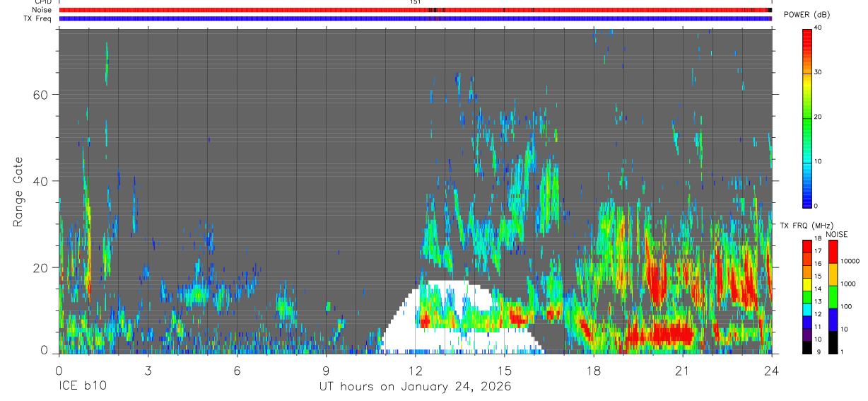Click the "TX Freq" row label at top left
This screenshot has width=868, height=401.
pyautogui.click(x=37, y=18)
